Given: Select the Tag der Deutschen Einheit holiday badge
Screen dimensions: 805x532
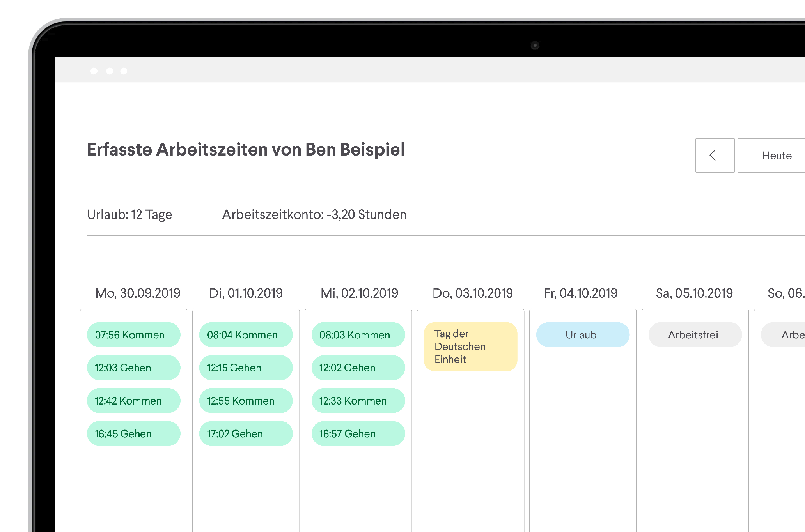Looking at the screenshot, I should [470, 346].
